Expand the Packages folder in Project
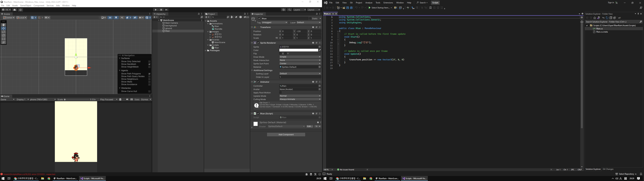This screenshot has width=644, height=181. (206, 50)
